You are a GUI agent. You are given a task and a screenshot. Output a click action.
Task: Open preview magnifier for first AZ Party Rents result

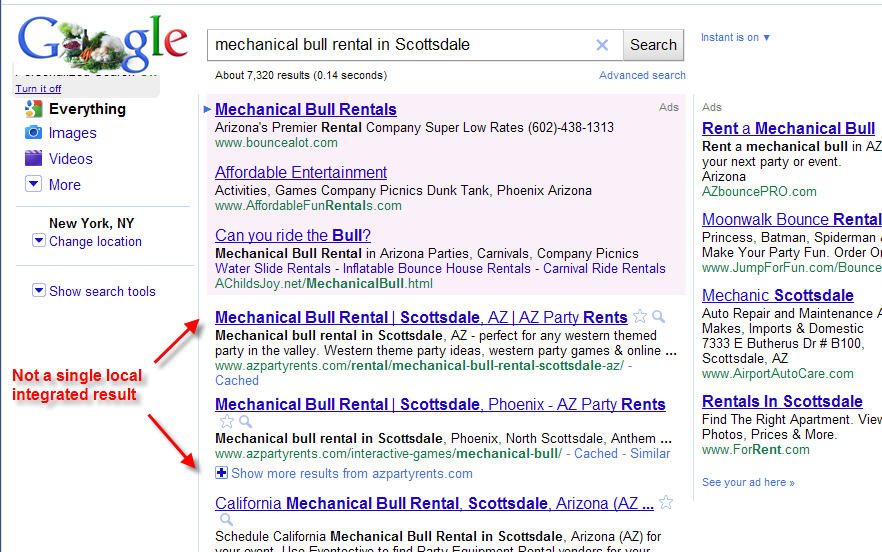(x=658, y=317)
